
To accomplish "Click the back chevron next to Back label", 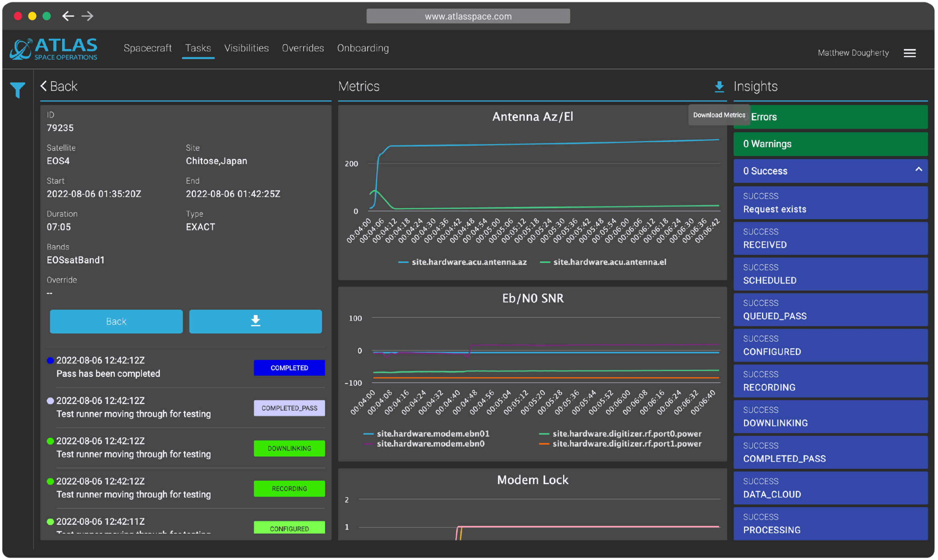I will (x=44, y=86).
